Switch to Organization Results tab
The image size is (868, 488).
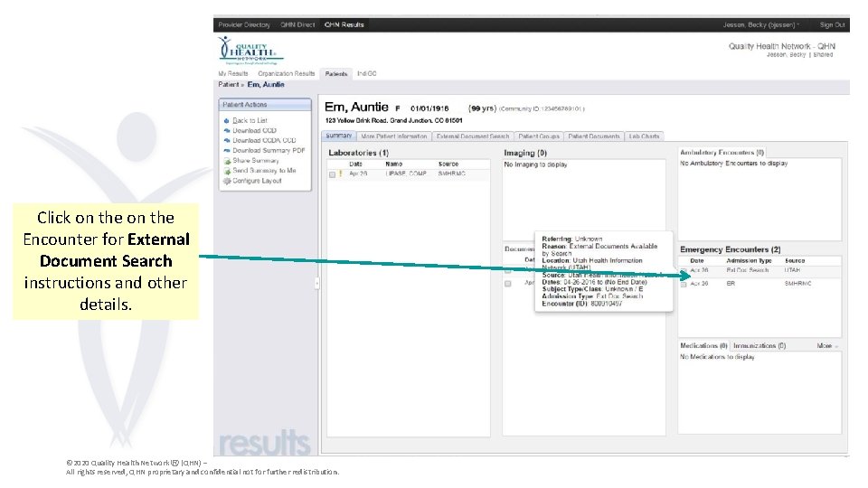[x=287, y=73]
